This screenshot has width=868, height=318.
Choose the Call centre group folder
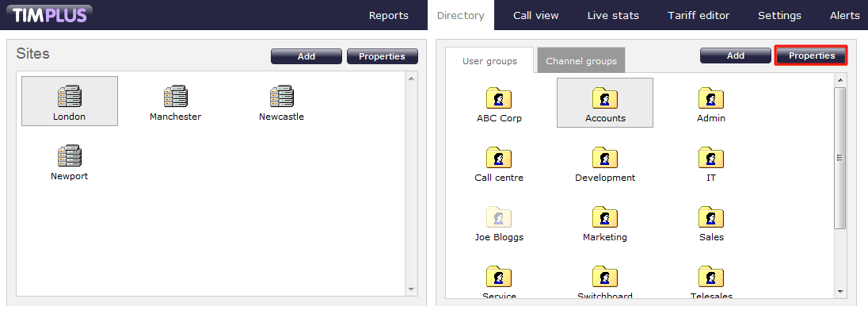coord(499,159)
